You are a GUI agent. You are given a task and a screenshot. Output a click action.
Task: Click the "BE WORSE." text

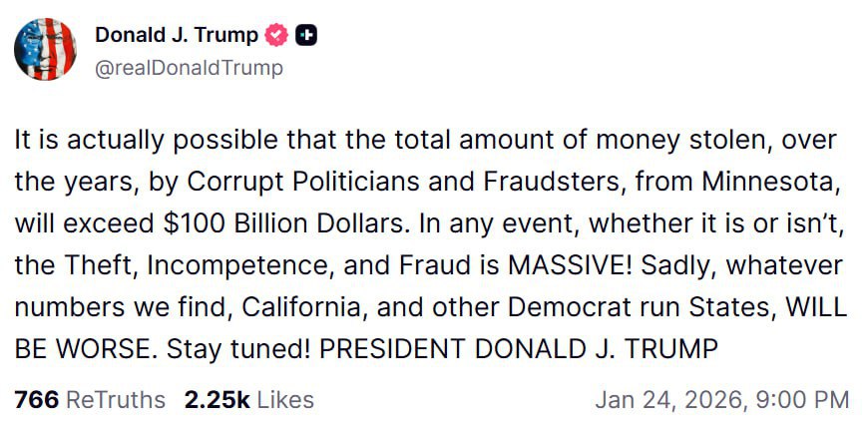point(82,349)
